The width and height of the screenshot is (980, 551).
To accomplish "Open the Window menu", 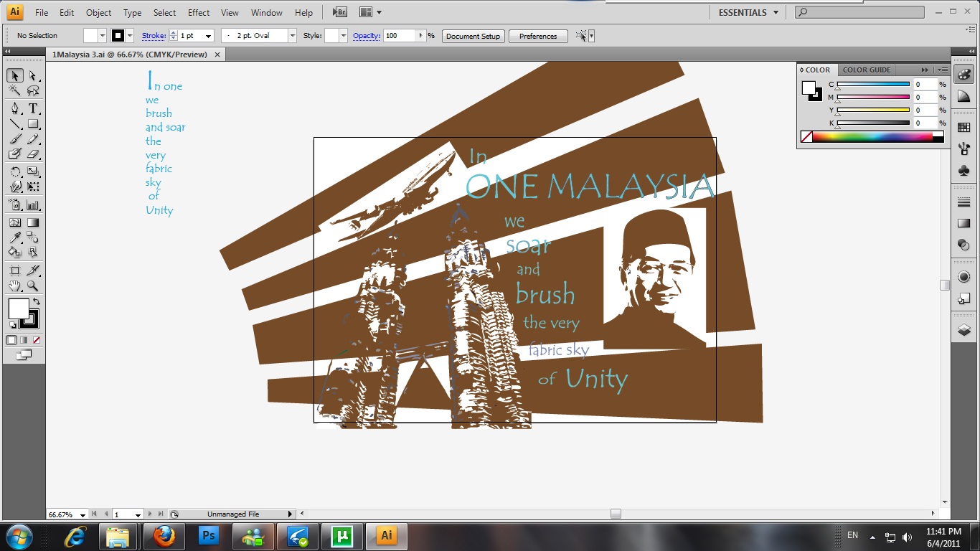I will tap(267, 13).
